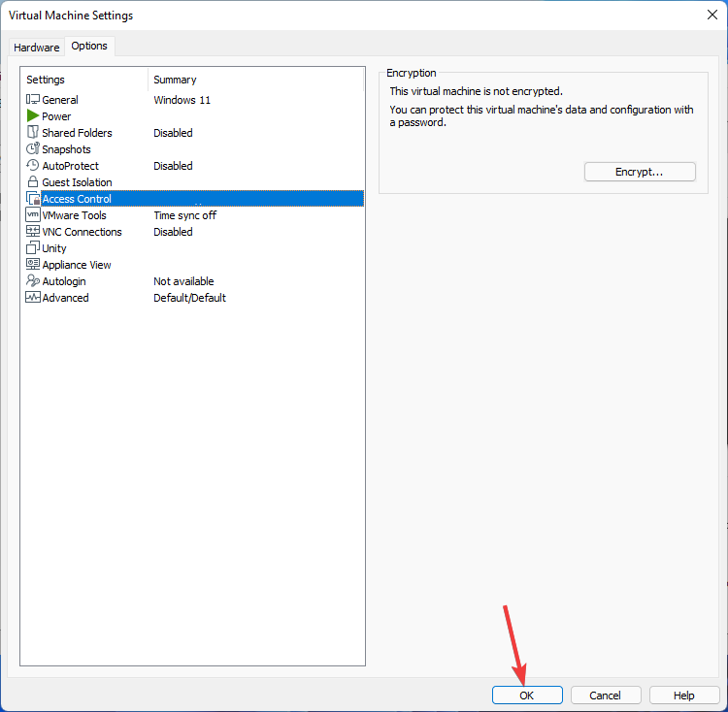The width and height of the screenshot is (728, 712).
Task: Click the green Power play icon
Action: pyautogui.click(x=32, y=115)
